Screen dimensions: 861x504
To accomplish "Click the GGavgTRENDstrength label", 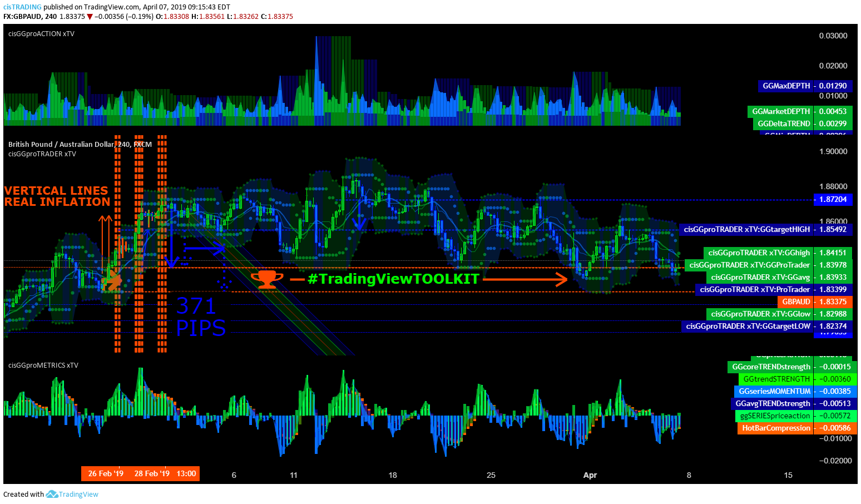I will (772, 403).
